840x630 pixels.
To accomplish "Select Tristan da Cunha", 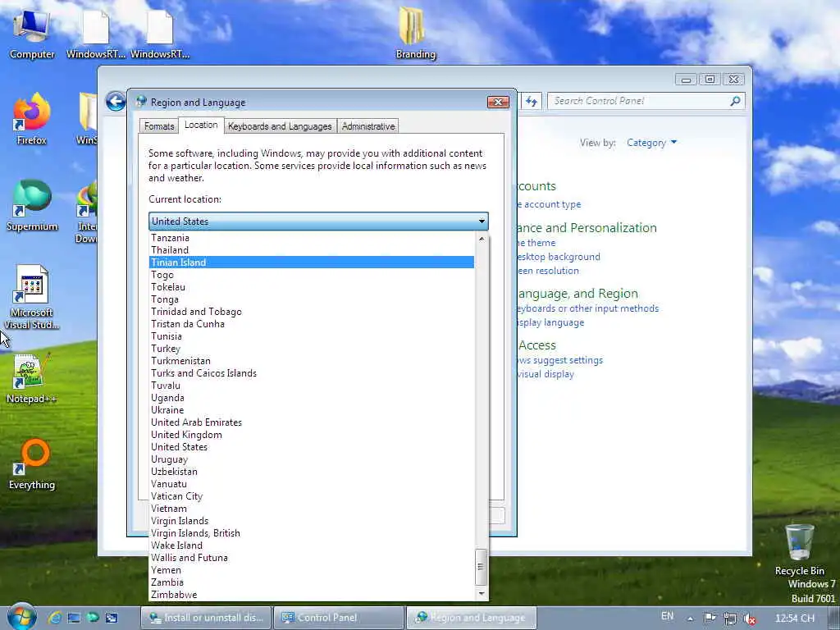I will point(311,324).
